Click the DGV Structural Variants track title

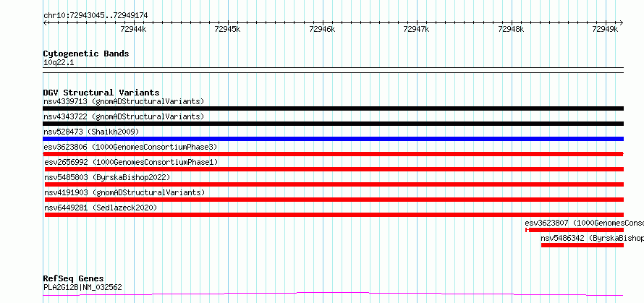(x=101, y=93)
